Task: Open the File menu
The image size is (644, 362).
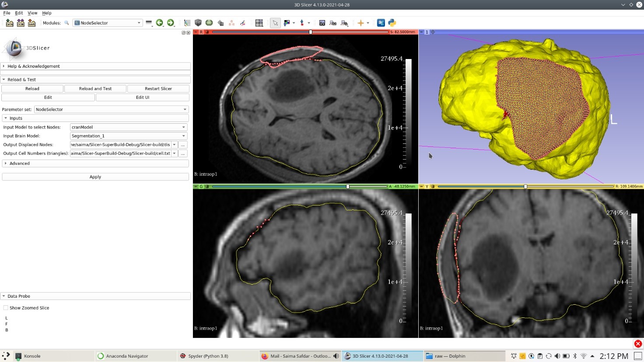Action: [x=7, y=13]
